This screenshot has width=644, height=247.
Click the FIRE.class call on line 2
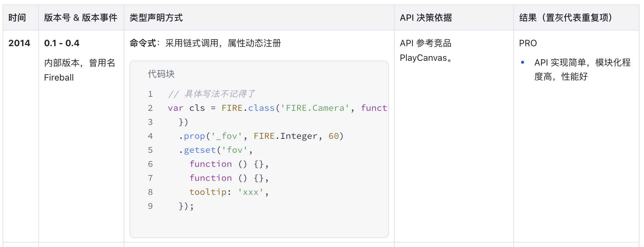pyautogui.click(x=248, y=108)
